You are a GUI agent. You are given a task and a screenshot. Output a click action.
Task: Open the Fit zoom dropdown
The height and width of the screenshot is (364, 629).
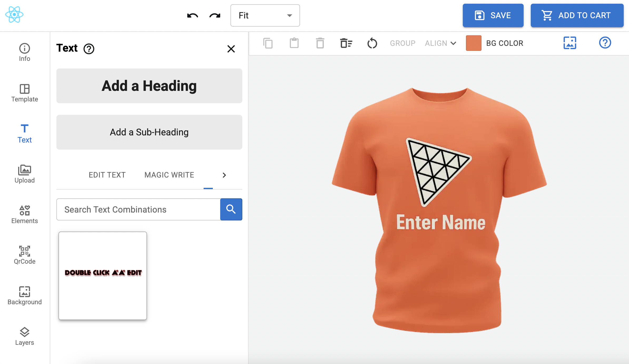[x=265, y=16]
